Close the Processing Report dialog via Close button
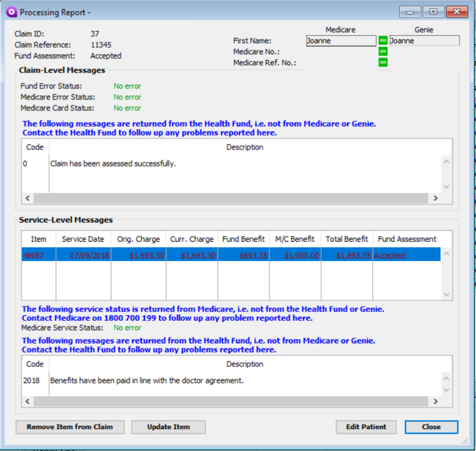 (431, 427)
